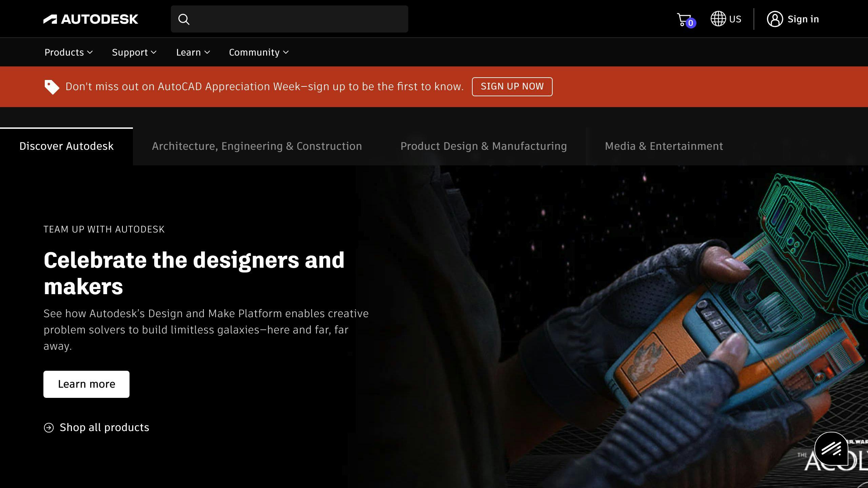Click the Sign in user icon
The width and height of the screenshot is (868, 488).
click(775, 19)
